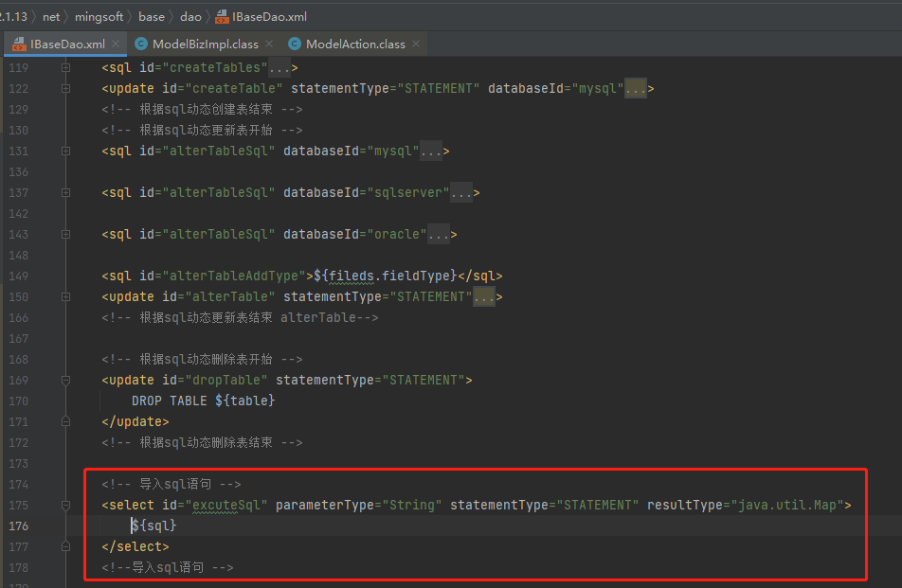This screenshot has width=902, height=588.
Task: Click the fold end marker at line 177
Action: coord(66,546)
